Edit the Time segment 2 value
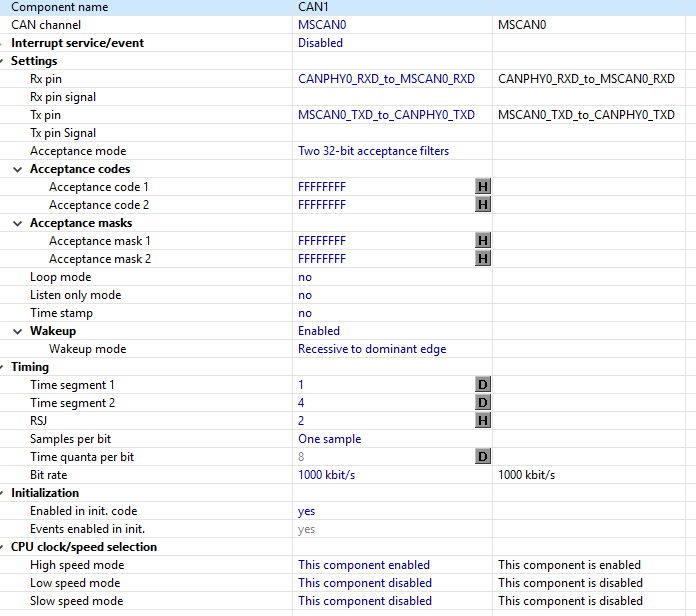Screen dimensions: 696x616 (x=301, y=403)
